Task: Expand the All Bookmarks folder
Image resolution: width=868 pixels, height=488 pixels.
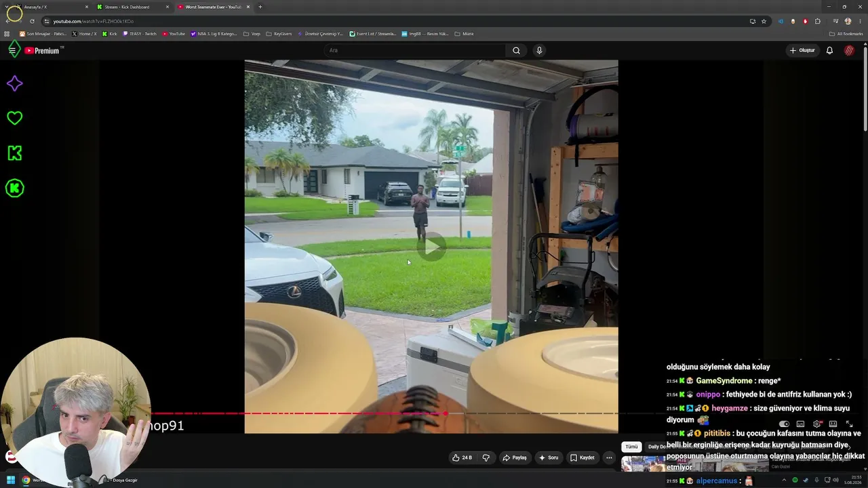Action: (846, 34)
